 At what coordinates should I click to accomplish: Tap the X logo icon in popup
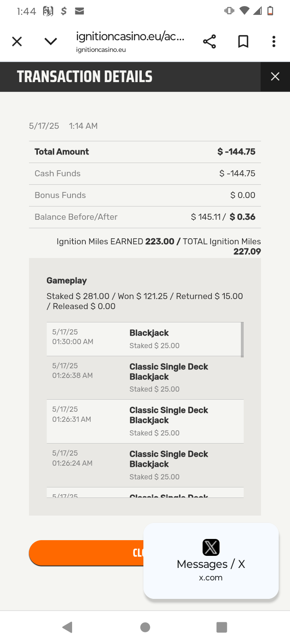pyautogui.click(x=211, y=547)
